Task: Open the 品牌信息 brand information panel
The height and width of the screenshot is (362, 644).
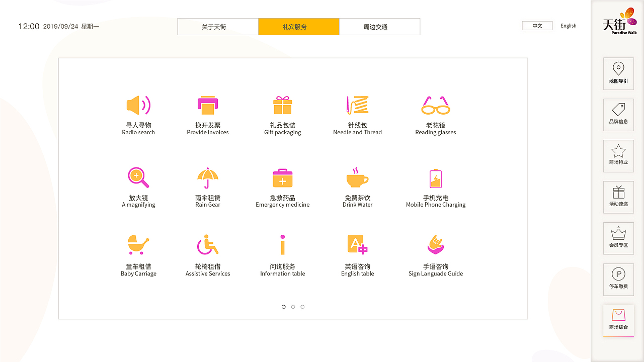Action: click(618, 115)
